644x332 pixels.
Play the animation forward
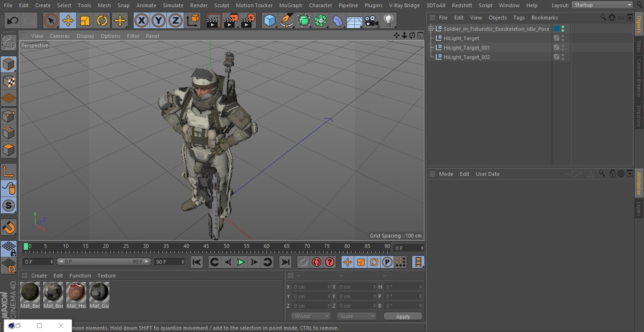pyautogui.click(x=240, y=262)
